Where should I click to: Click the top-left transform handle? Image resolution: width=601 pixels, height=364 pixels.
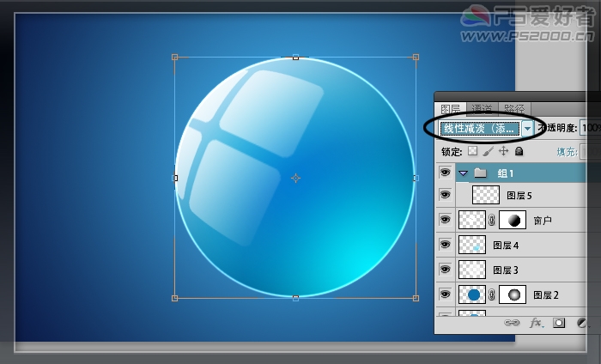point(175,58)
